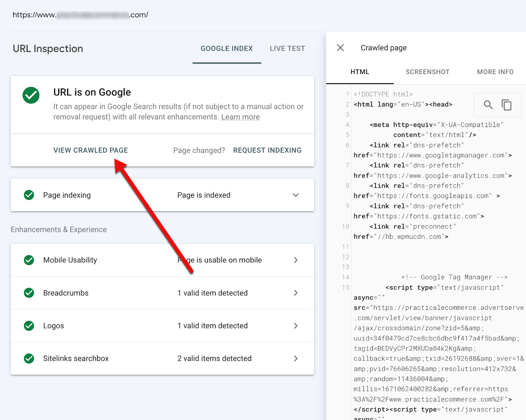Click the html lang en-US code line
This screenshot has height=420, width=526.
[x=403, y=105]
